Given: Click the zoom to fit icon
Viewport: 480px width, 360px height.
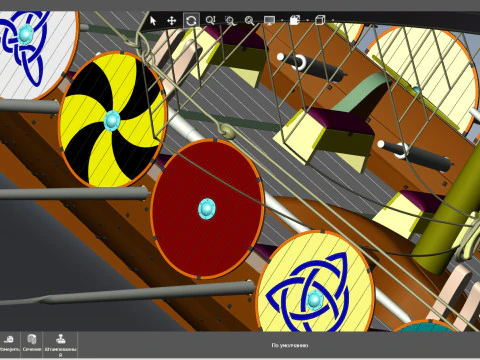Looking at the screenshot, I should click(249, 21).
